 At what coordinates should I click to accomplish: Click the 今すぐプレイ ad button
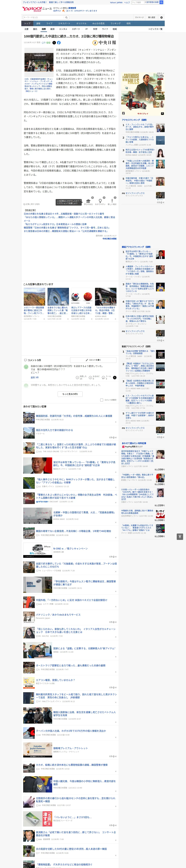pos(143,114)
